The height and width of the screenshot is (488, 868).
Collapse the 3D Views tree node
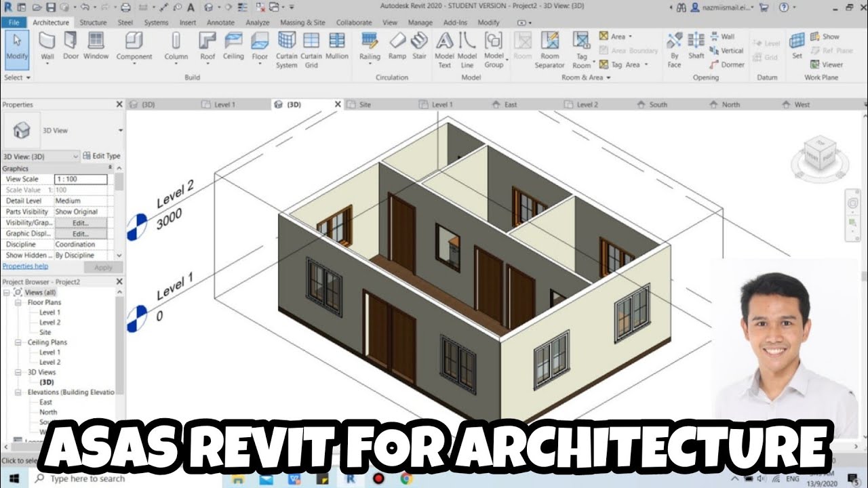(19, 372)
